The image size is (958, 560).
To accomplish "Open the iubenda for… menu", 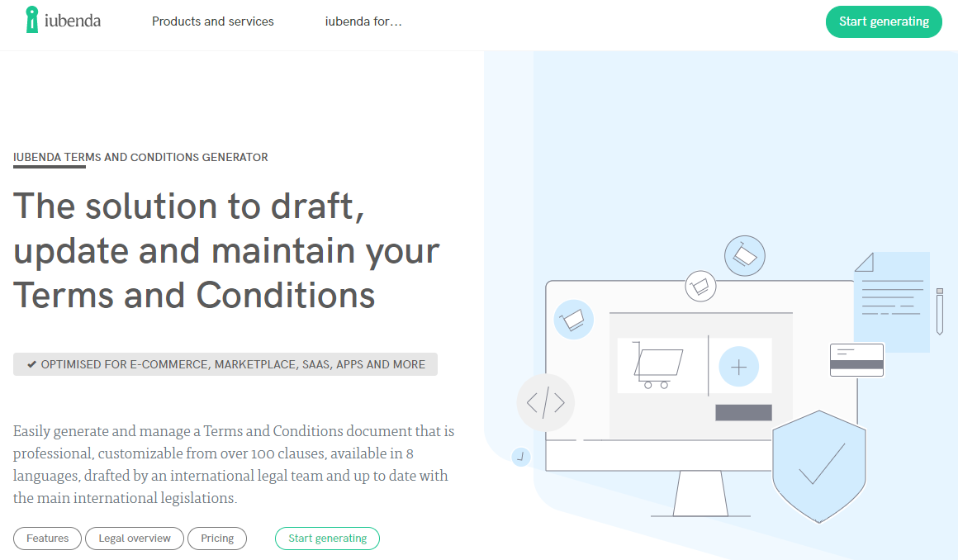I will pos(363,21).
